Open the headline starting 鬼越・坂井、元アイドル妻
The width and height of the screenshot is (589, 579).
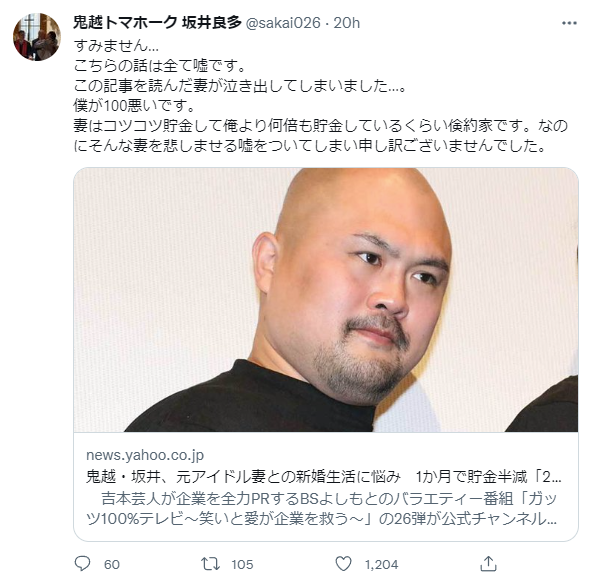[324, 477]
